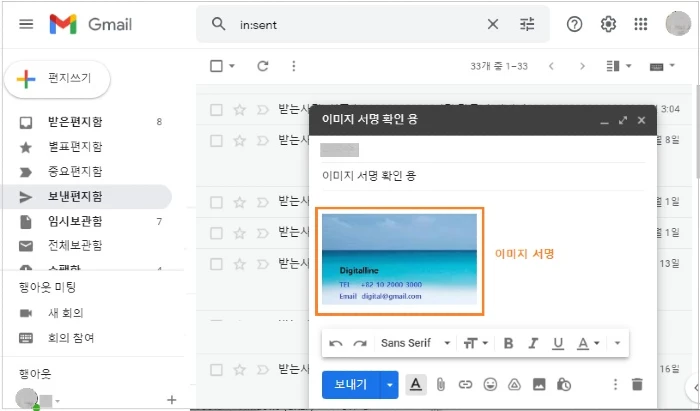Add a Hangouts contact with plus
This screenshot has width=700, height=411.
coord(171,400)
